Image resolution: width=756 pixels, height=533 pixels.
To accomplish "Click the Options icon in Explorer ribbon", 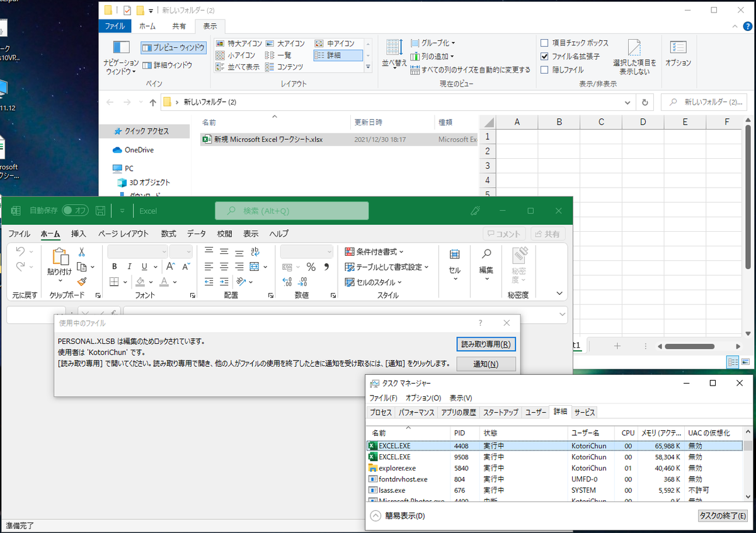I will coord(679,49).
